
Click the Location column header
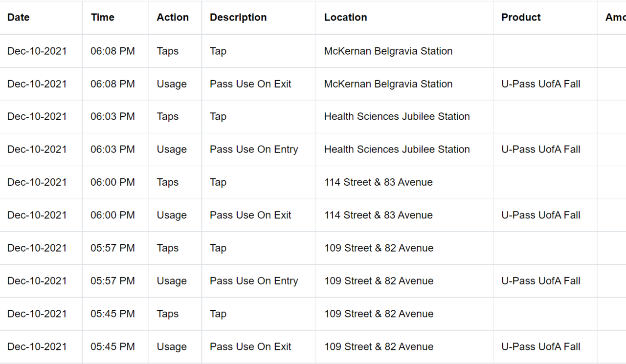coord(345,17)
